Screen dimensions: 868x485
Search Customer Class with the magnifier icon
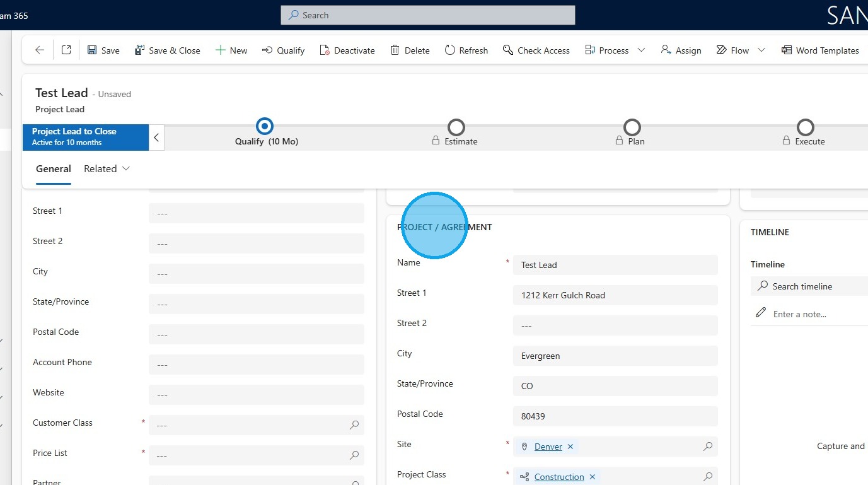click(354, 425)
